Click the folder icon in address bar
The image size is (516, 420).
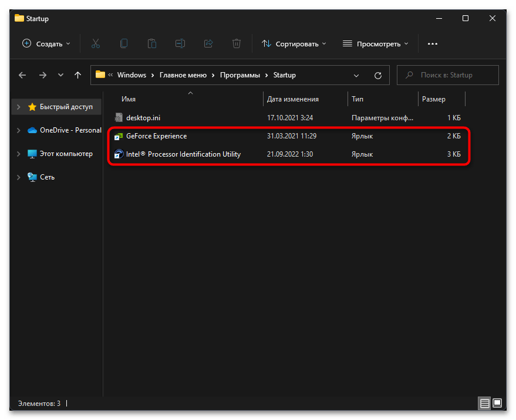coord(100,74)
